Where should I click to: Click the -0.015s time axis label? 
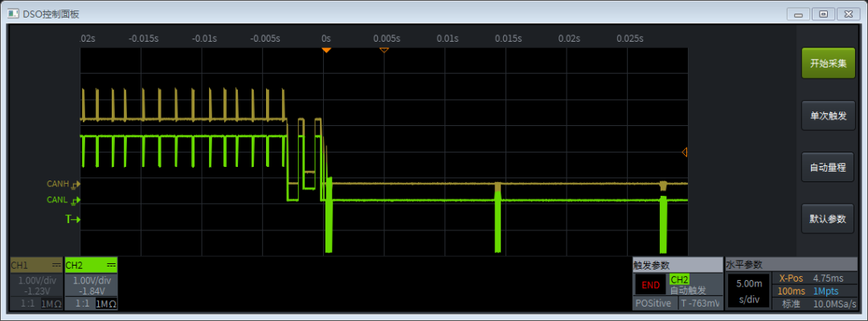(143, 39)
